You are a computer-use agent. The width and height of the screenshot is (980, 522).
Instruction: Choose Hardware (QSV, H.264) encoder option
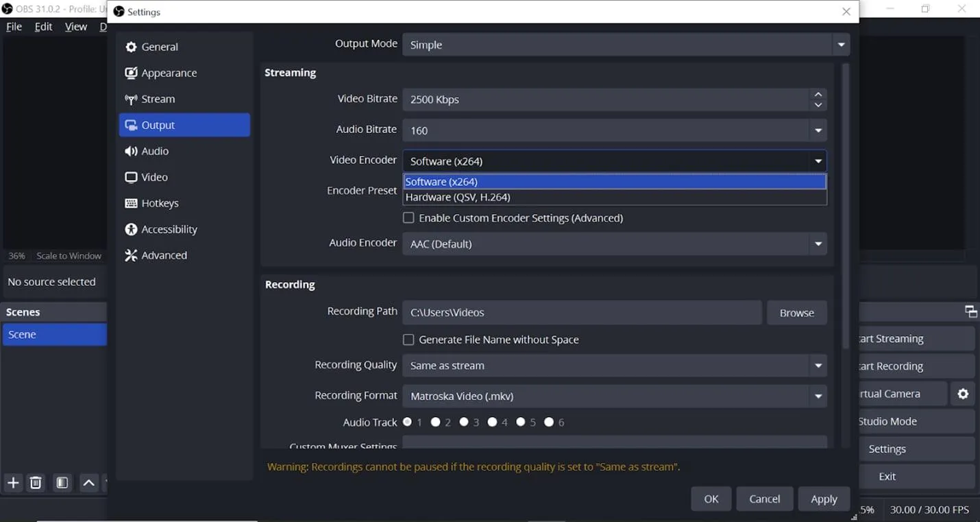click(x=615, y=197)
